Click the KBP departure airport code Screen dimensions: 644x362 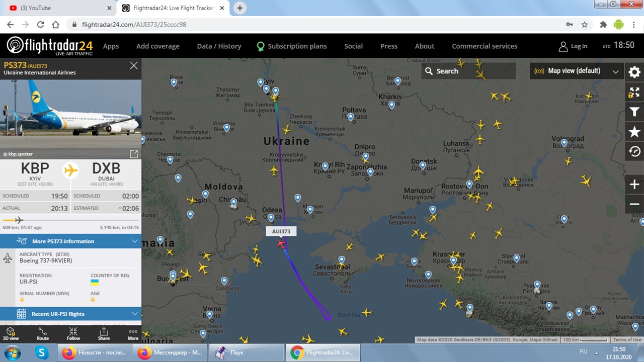[35, 168]
